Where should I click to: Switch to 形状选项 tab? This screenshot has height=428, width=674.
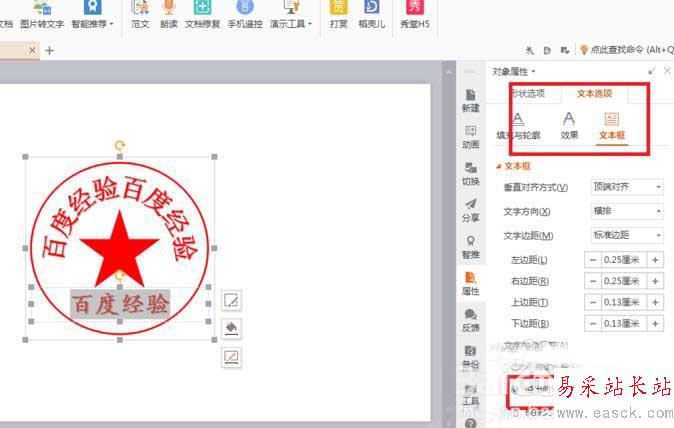point(528,93)
